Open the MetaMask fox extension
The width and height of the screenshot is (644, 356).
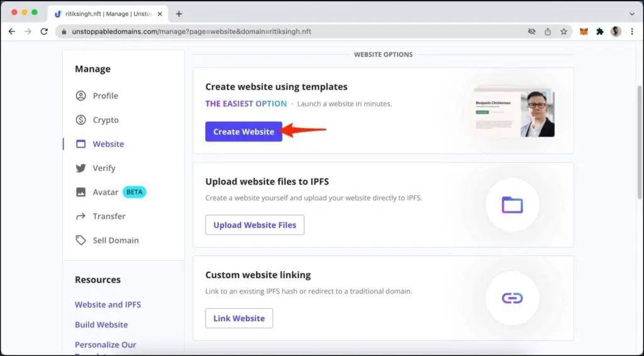pos(584,31)
